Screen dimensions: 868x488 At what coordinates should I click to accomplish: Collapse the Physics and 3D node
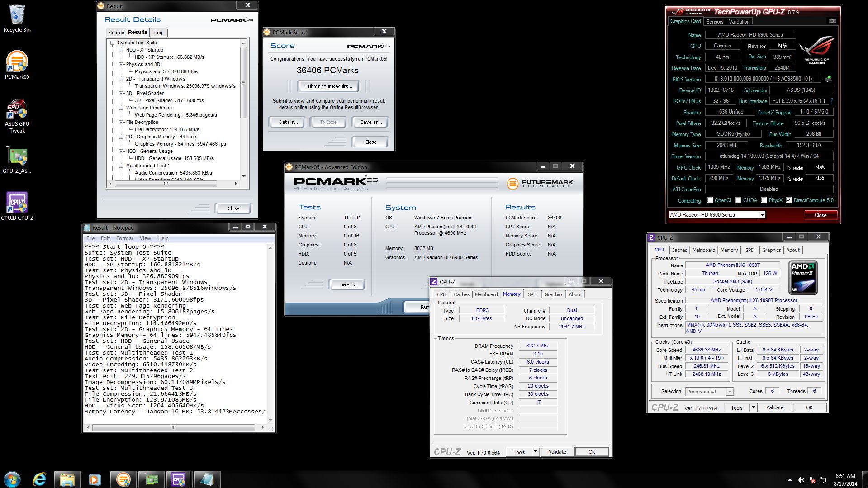[x=121, y=64]
